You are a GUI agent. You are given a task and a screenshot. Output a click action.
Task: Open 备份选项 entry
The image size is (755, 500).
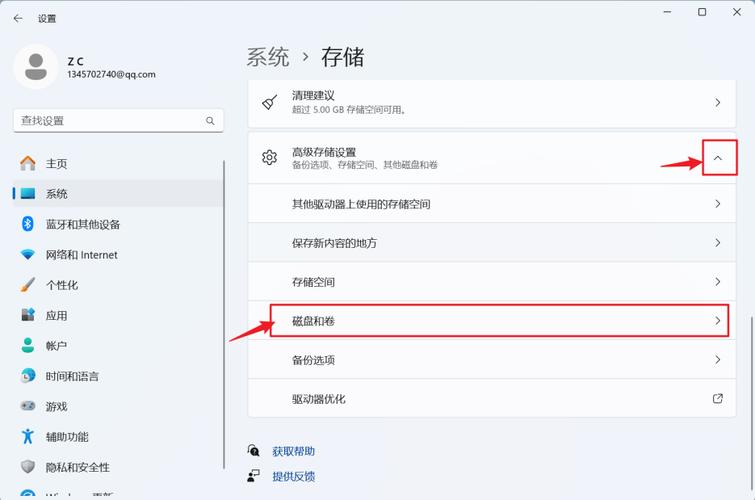point(492,360)
